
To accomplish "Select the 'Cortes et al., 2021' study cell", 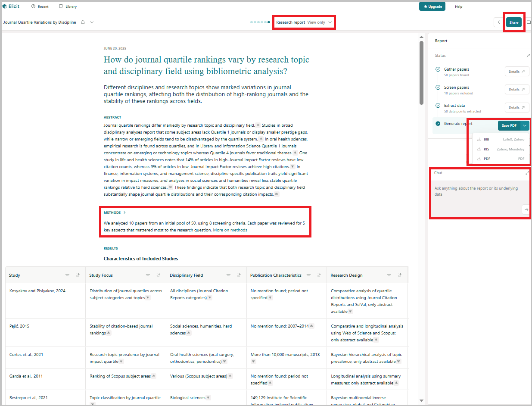I will [x=46, y=357].
